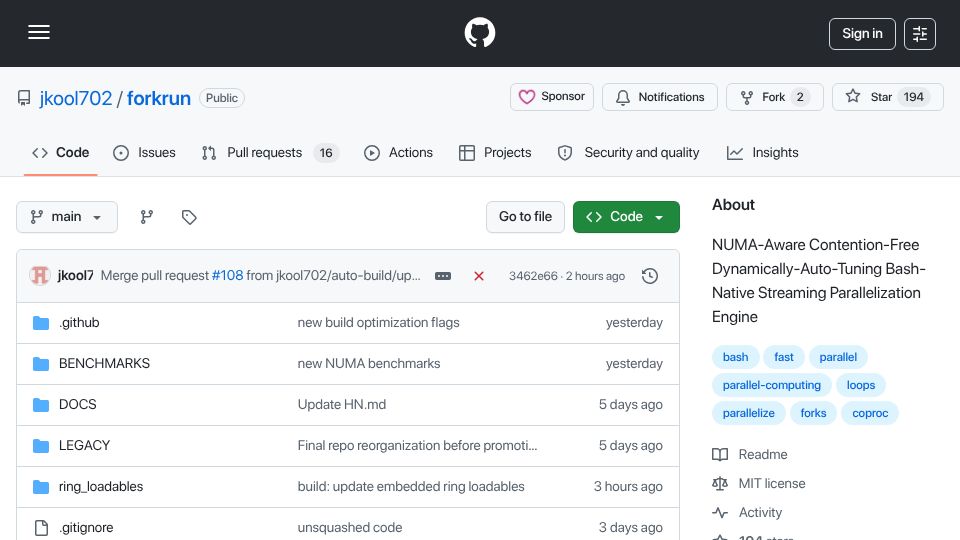
Task: Click the forks topic tag
Action: (x=813, y=413)
